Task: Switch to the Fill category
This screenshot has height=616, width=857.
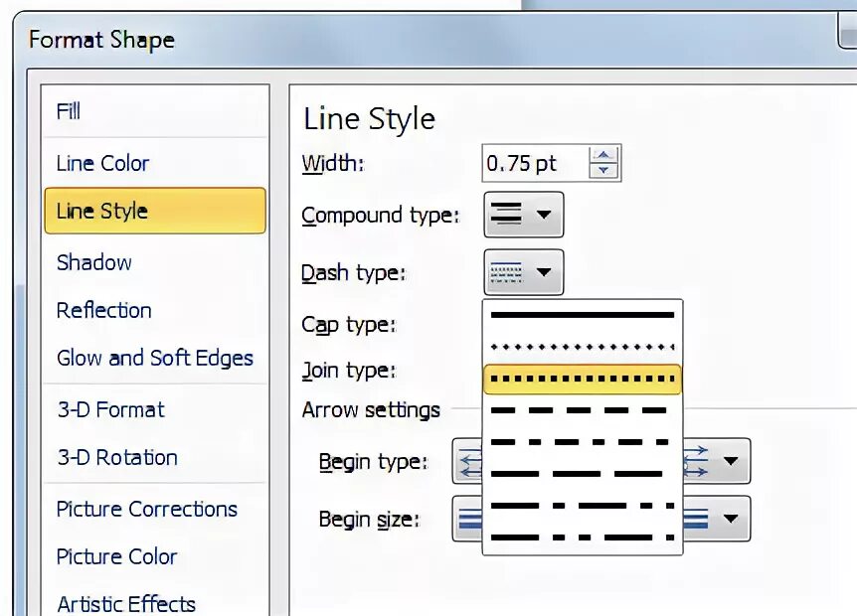Action: pyautogui.click(x=69, y=111)
